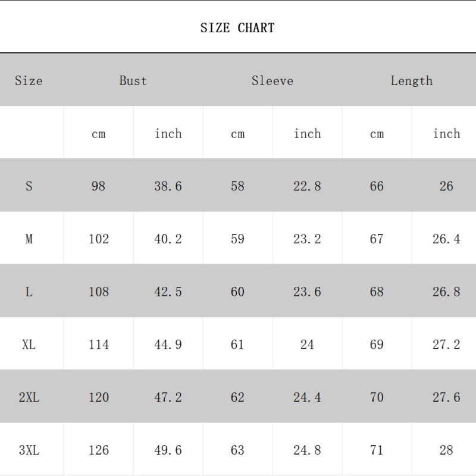
Task: Select the Sleeve column header
Action: pyautogui.click(x=272, y=81)
